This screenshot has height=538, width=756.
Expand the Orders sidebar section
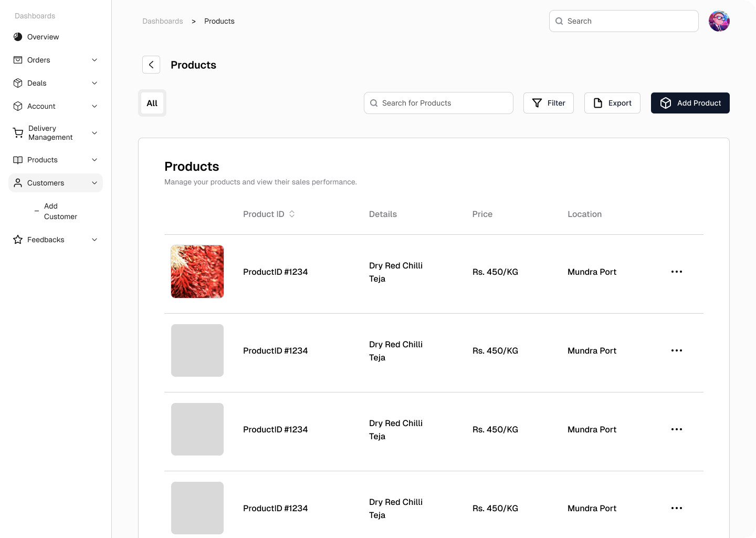tap(94, 60)
